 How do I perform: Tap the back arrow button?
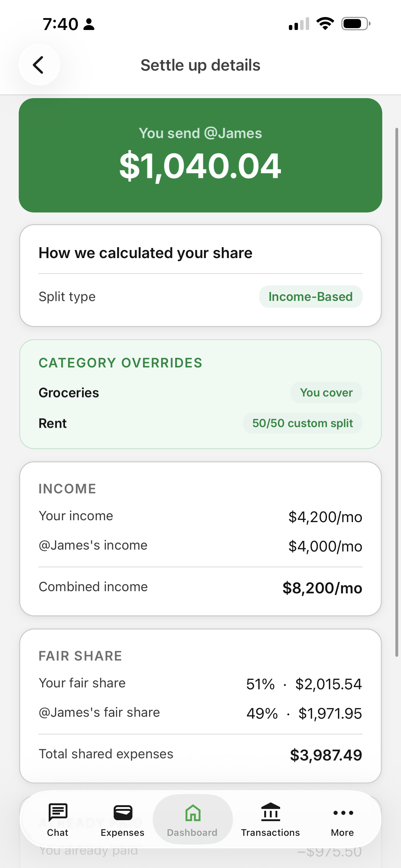39,65
